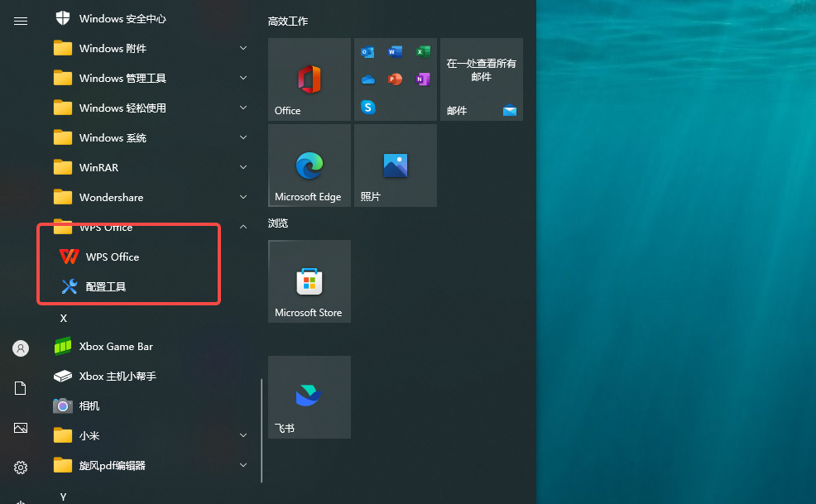Launch Outlook from the Office apps tile

[x=367, y=51]
